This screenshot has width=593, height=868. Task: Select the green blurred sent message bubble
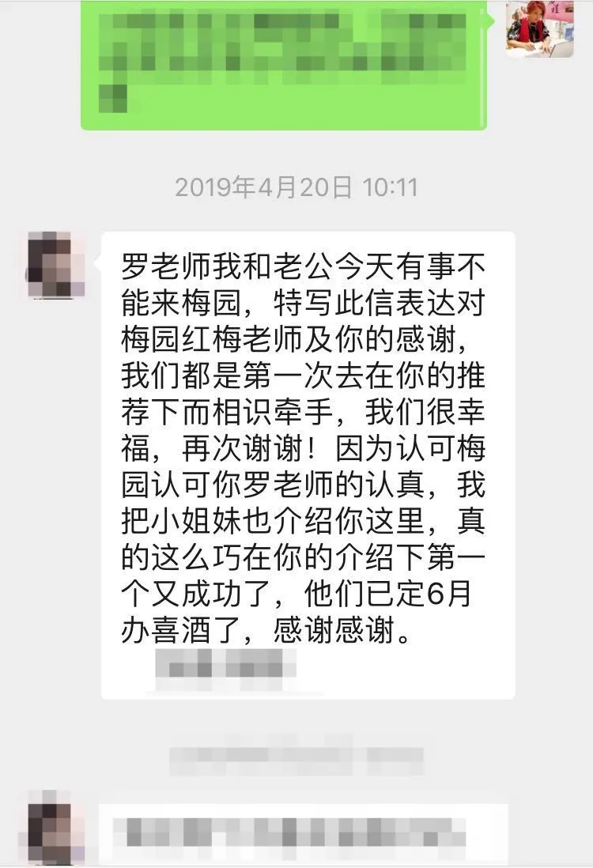point(284,65)
